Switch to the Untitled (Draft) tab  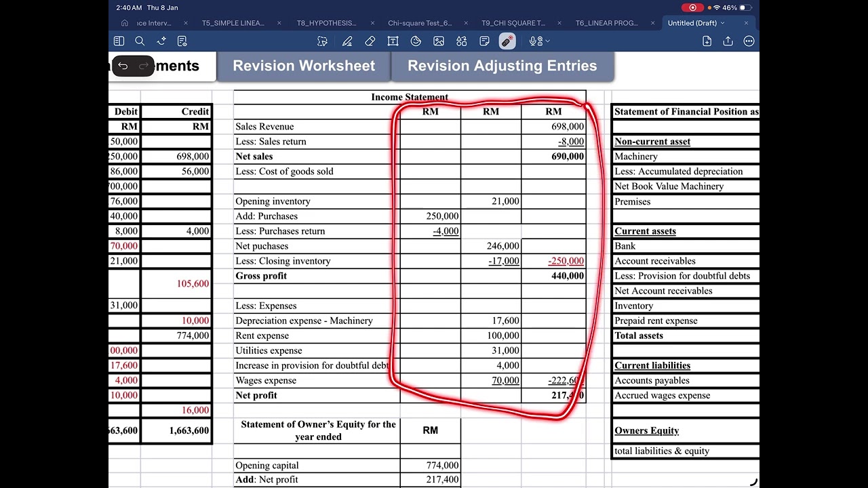pos(692,23)
